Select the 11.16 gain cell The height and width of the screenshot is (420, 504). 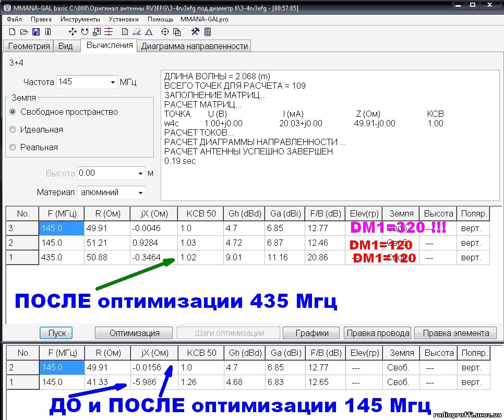[285, 257]
